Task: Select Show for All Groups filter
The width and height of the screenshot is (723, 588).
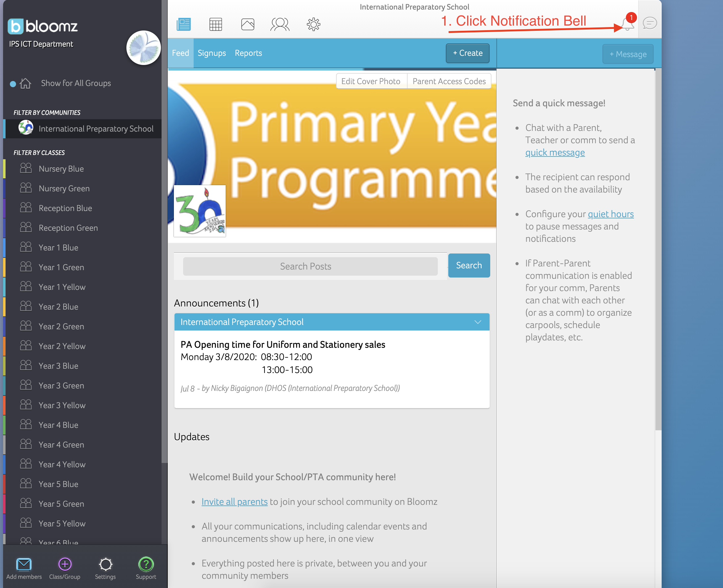Action: point(76,83)
